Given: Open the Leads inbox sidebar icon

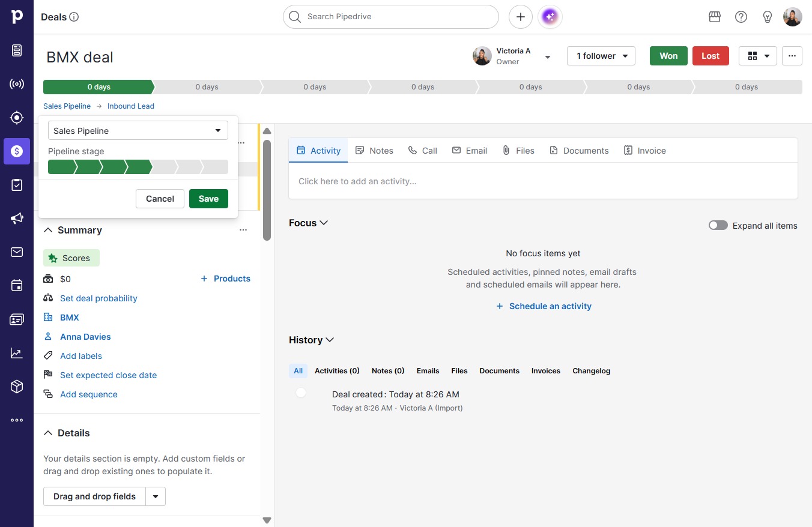Looking at the screenshot, I should pyautogui.click(x=17, y=50).
